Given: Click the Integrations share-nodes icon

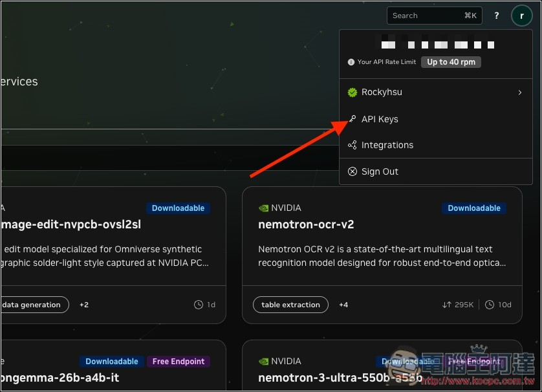Looking at the screenshot, I should point(352,145).
